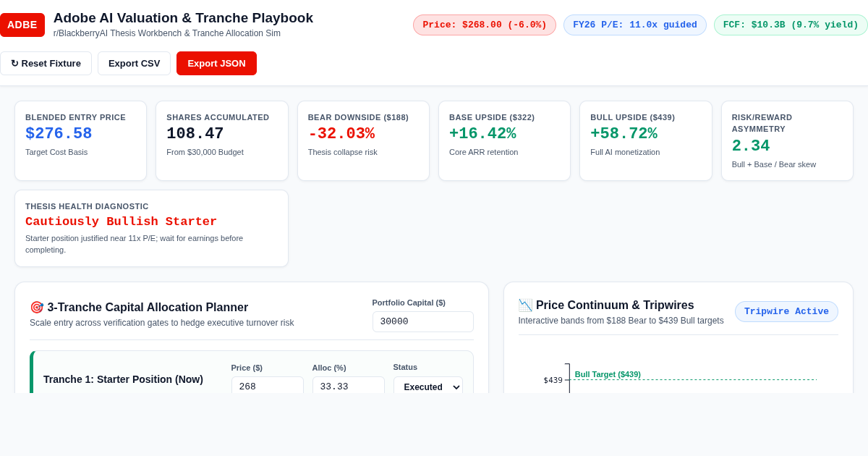Screen dimensions: 868x456
Task: Click the Bear Downside value -32.03%
Action: (x=341, y=134)
